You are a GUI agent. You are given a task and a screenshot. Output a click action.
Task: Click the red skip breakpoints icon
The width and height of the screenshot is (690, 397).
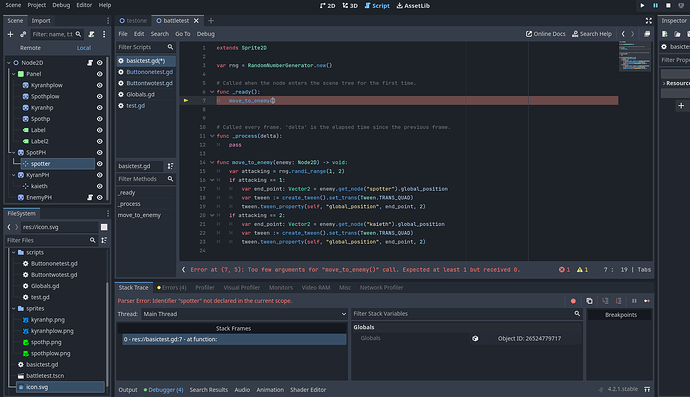tap(573, 301)
